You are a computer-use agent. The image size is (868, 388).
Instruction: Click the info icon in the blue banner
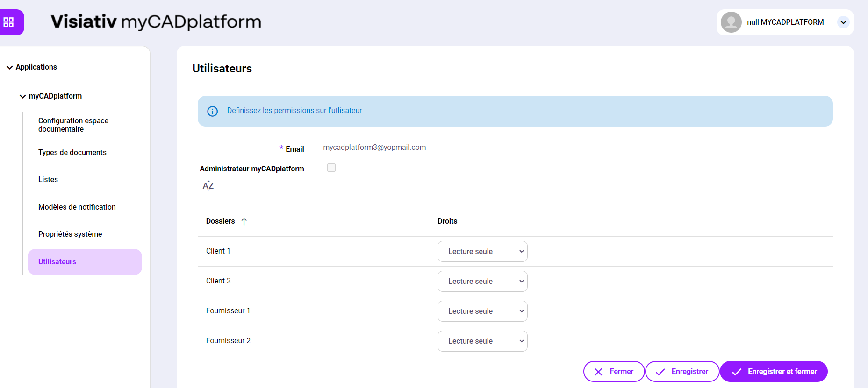point(213,111)
